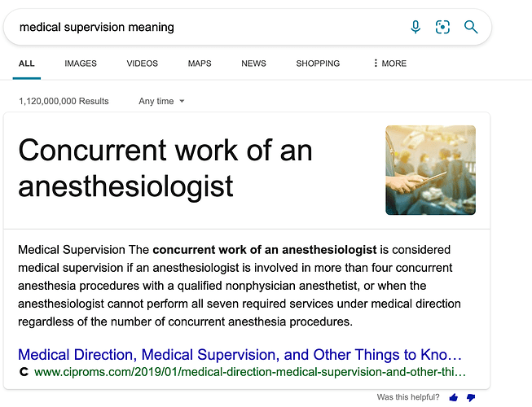Viewport: 532px width, 407px height.
Task: Click the magnifying glass search icon
Action: pyautogui.click(x=471, y=27)
